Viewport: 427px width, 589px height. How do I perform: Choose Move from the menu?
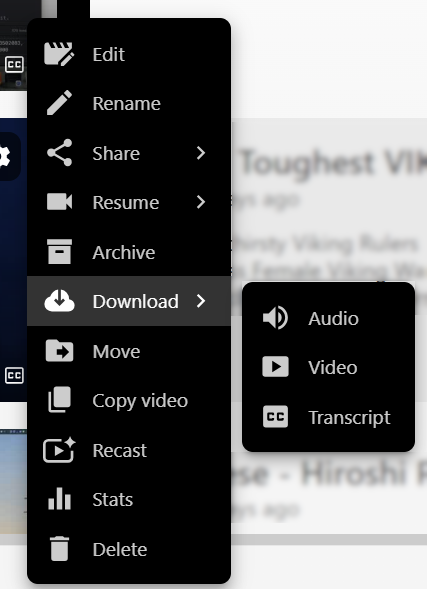coord(129,351)
